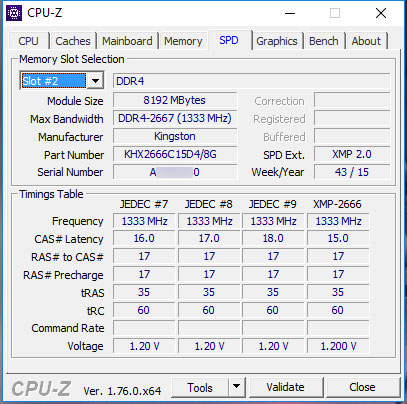
Task: Click the disabled maximize button
Action: tap(335, 13)
